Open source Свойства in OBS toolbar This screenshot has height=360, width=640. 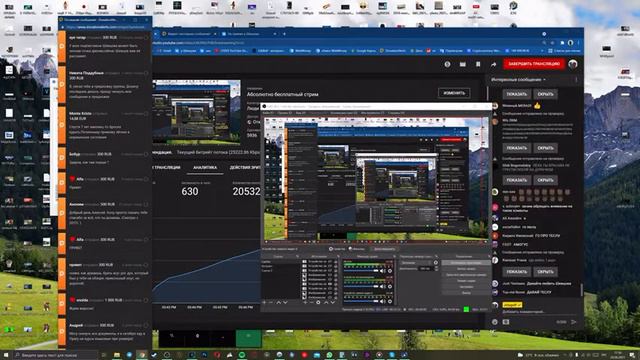click(337, 249)
